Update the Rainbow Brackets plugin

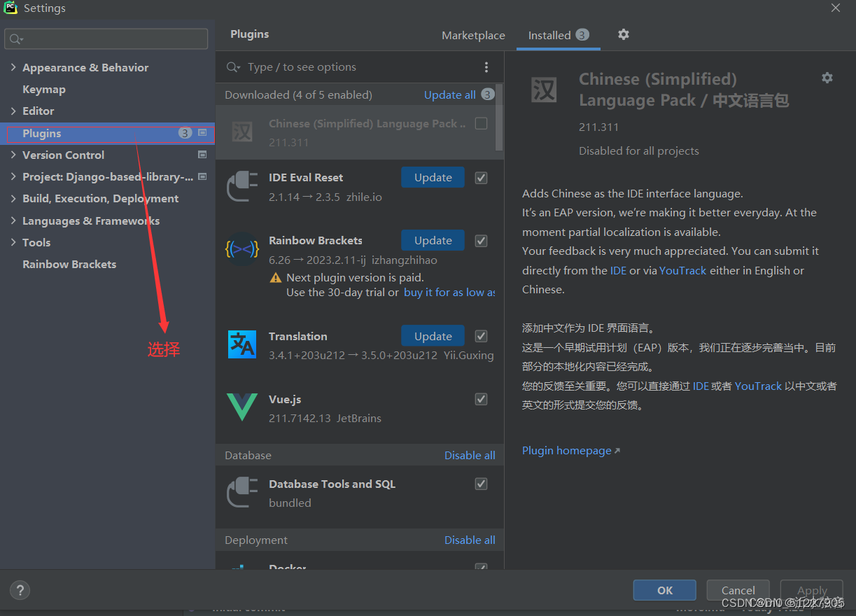tap(433, 240)
